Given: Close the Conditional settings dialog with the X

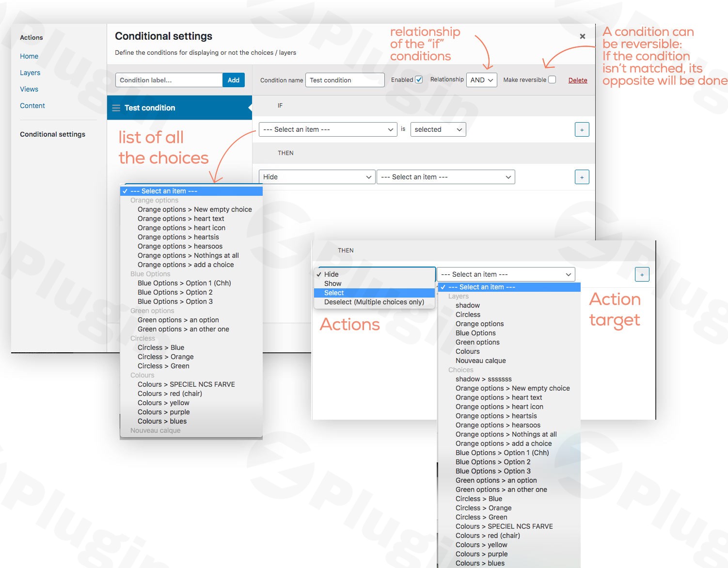Looking at the screenshot, I should [x=582, y=36].
